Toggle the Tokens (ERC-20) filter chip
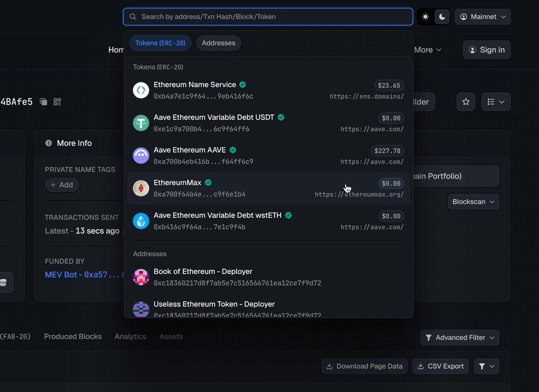Screen dimensions: 539x392 click(160, 43)
